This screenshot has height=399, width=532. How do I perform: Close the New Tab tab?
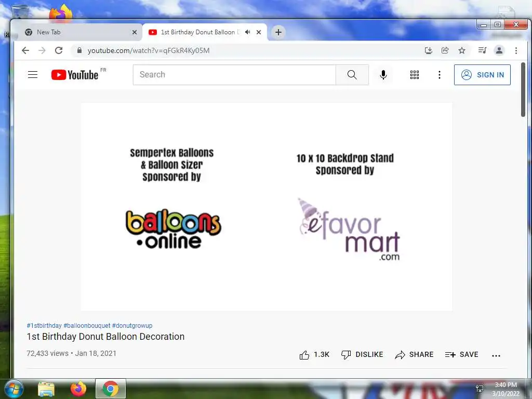(x=135, y=32)
